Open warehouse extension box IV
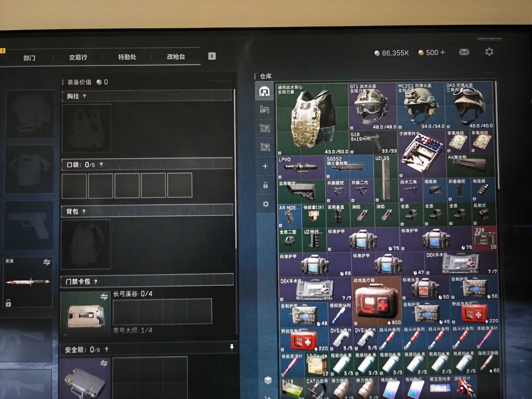Image resolution: width=532 pixels, height=399 pixels. 265,128
